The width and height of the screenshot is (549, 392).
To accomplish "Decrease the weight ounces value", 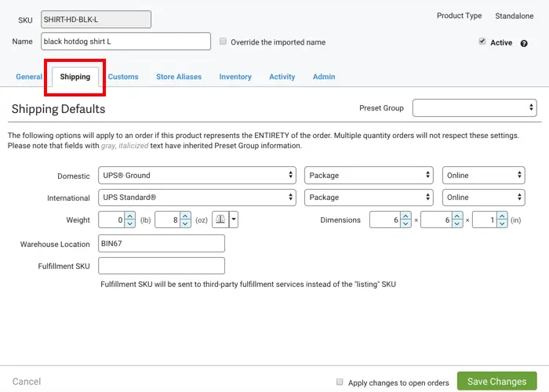I will point(185,224).
